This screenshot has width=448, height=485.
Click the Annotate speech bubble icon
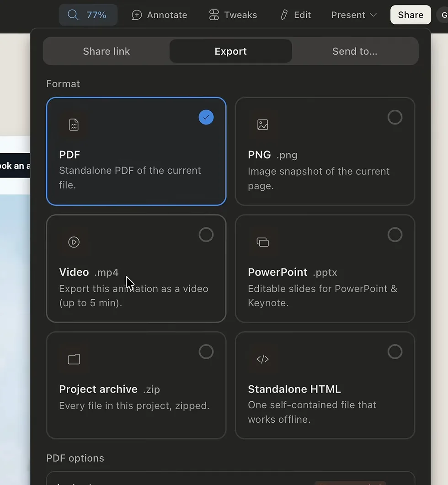coord(137,15)
